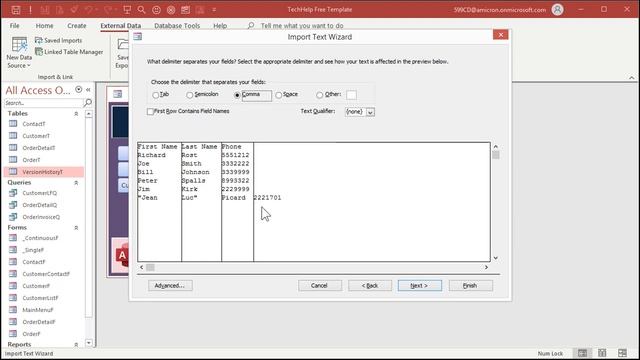
Task: Open the File tab
Action: click(x=15, y=26)
